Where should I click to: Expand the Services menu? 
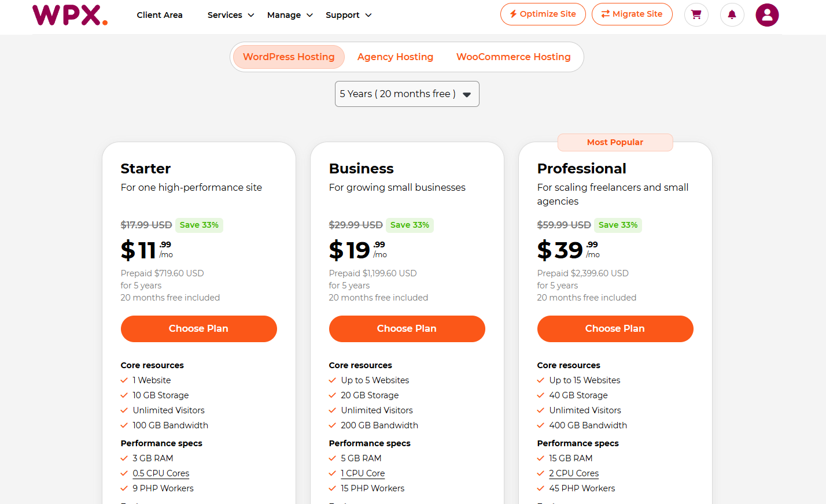pos(231,15)
